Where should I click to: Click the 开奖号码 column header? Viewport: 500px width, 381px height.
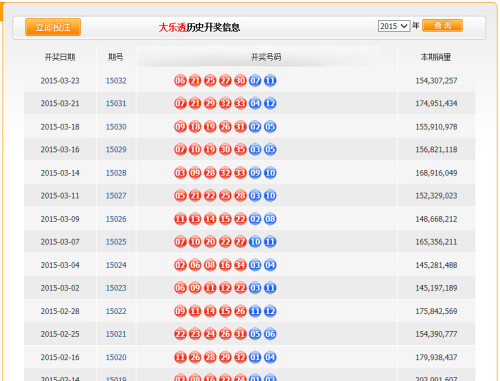(x=266, y=57)
